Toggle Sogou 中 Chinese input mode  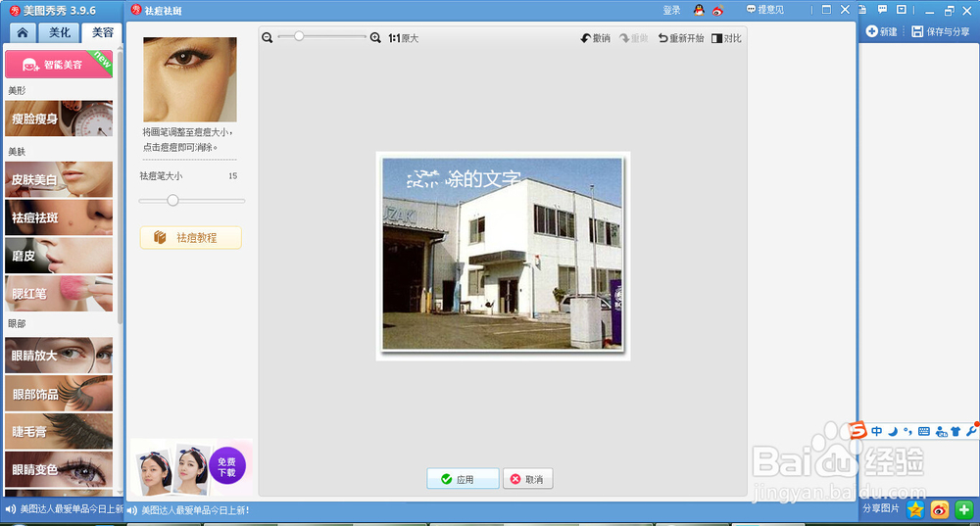[x=877, y=431]
